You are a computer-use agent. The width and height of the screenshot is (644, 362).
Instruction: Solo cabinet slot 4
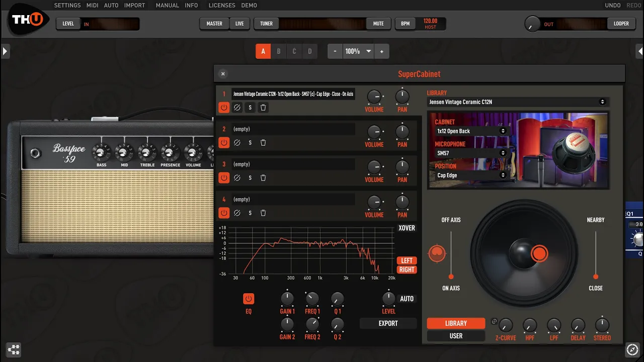pyautogui.click(x=250, y=213)
